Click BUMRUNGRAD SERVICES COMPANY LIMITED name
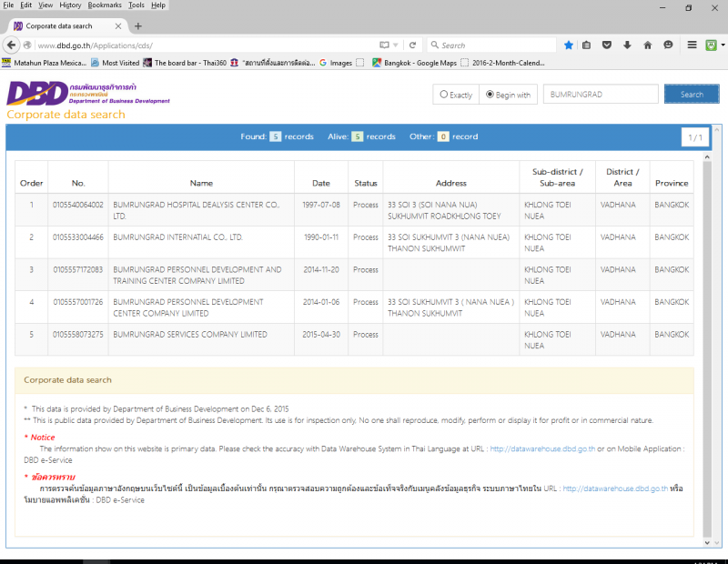 190,334
